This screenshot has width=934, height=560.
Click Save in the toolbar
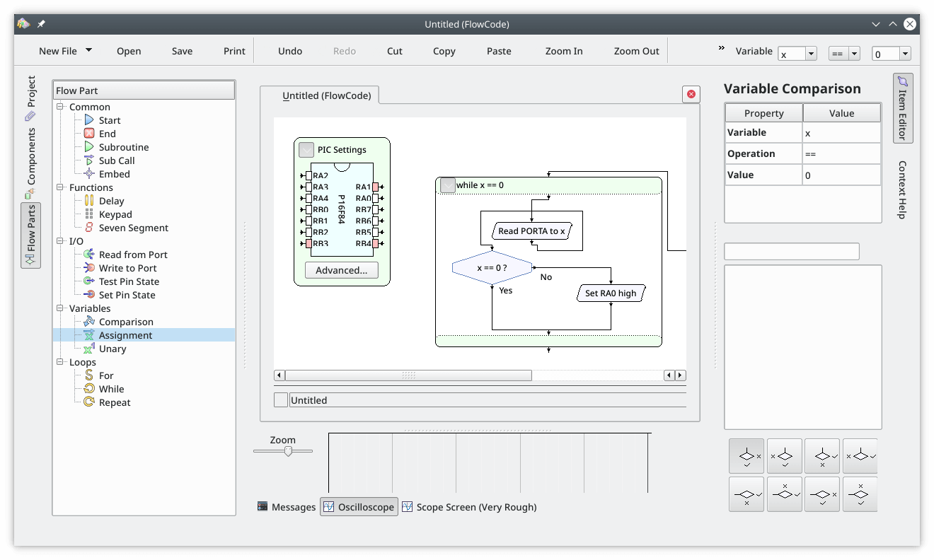[x=182, y=50]
